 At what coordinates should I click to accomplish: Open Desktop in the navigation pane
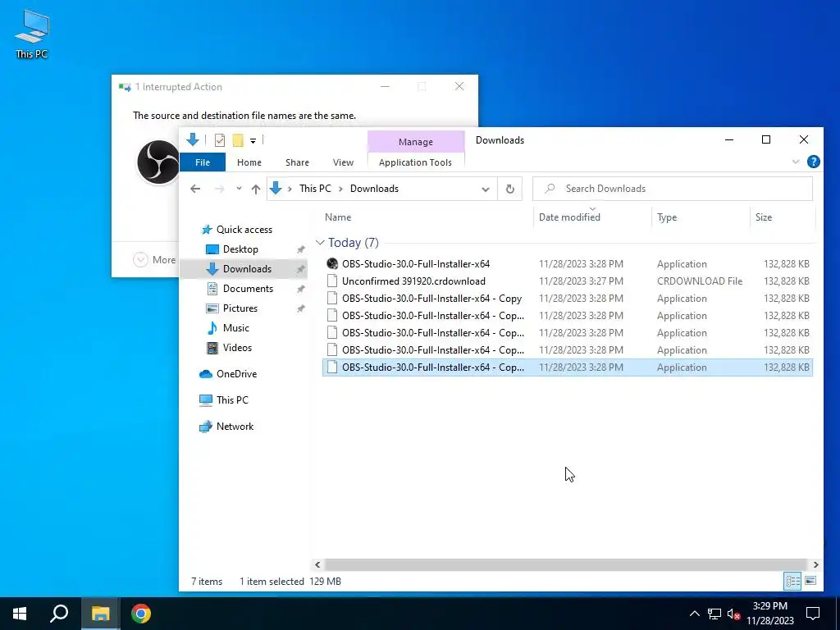240,249
